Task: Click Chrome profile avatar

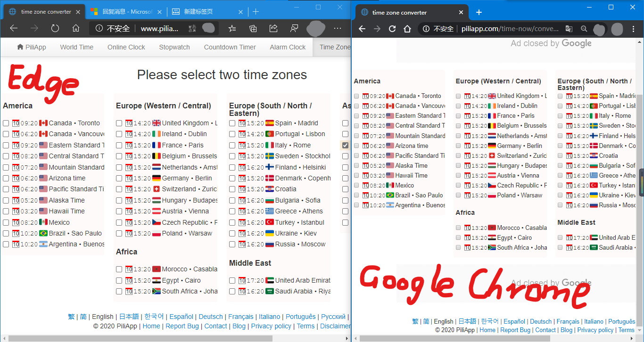Action: (617, 29)
